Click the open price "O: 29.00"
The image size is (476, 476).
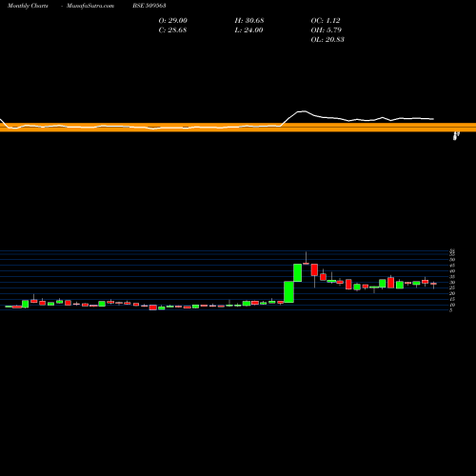[x=172, y=21]
